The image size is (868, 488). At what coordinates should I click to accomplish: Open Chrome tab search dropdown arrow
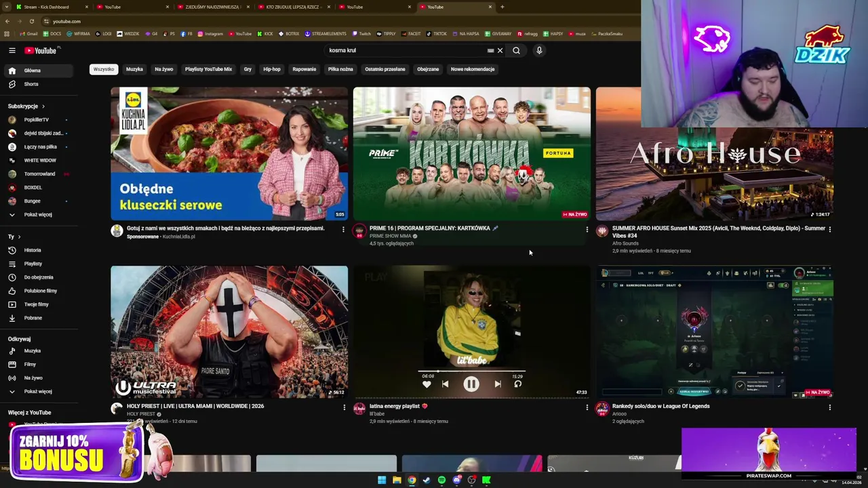click(x=7, y=7)
